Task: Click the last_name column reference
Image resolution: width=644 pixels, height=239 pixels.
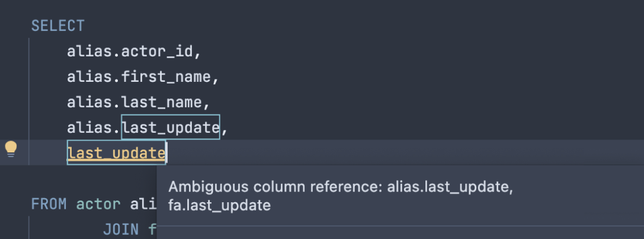Action: point(161,102)
